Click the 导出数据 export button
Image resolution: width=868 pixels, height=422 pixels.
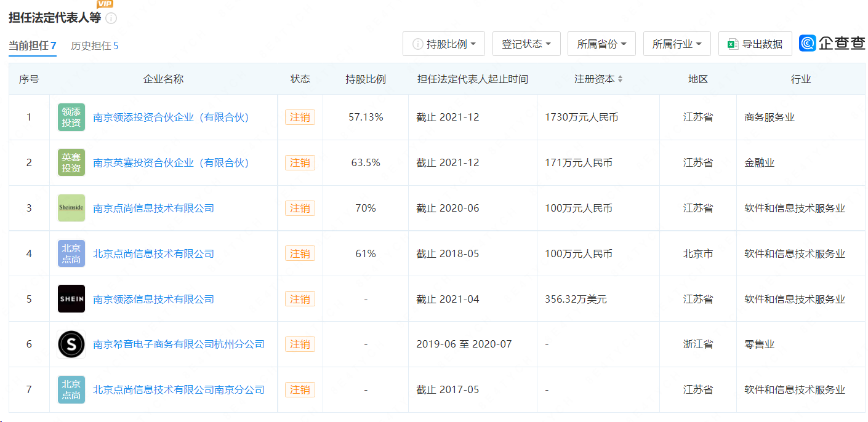(x=755, y=44)
